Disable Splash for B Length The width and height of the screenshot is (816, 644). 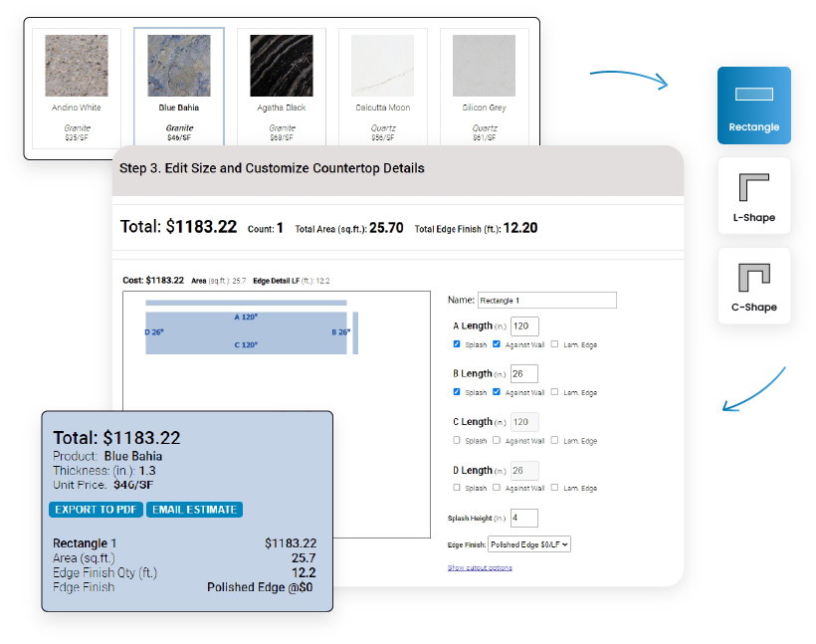456,392
